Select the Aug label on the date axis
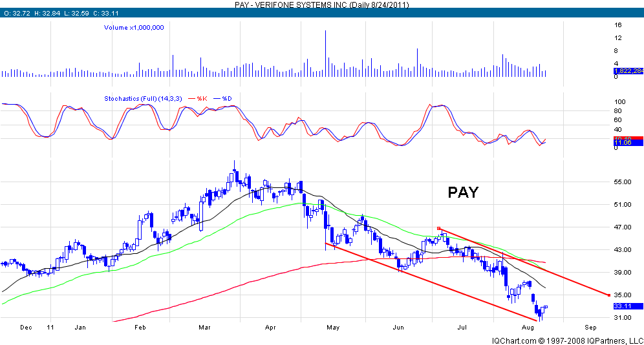Screen dimensions: 644x345 point(526,328)
